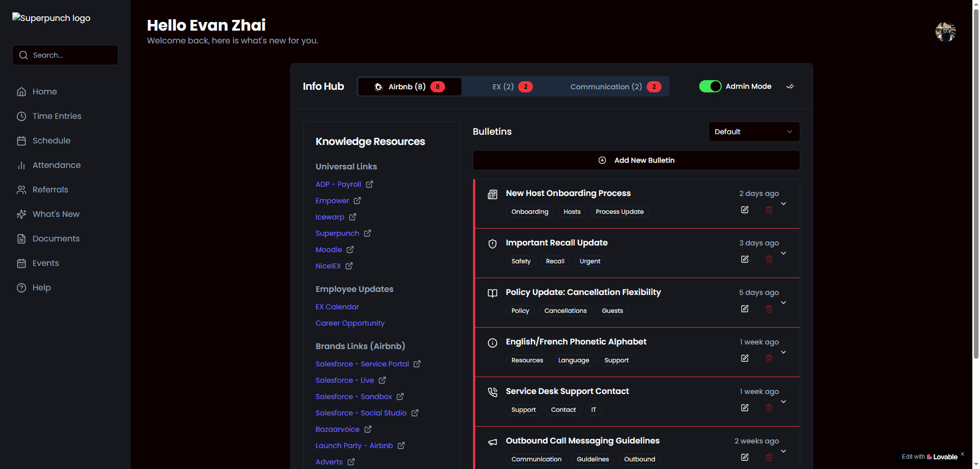Open the Adverts link
The height and width of the screenshot is (469, 980).
click(x=329, y=462)
